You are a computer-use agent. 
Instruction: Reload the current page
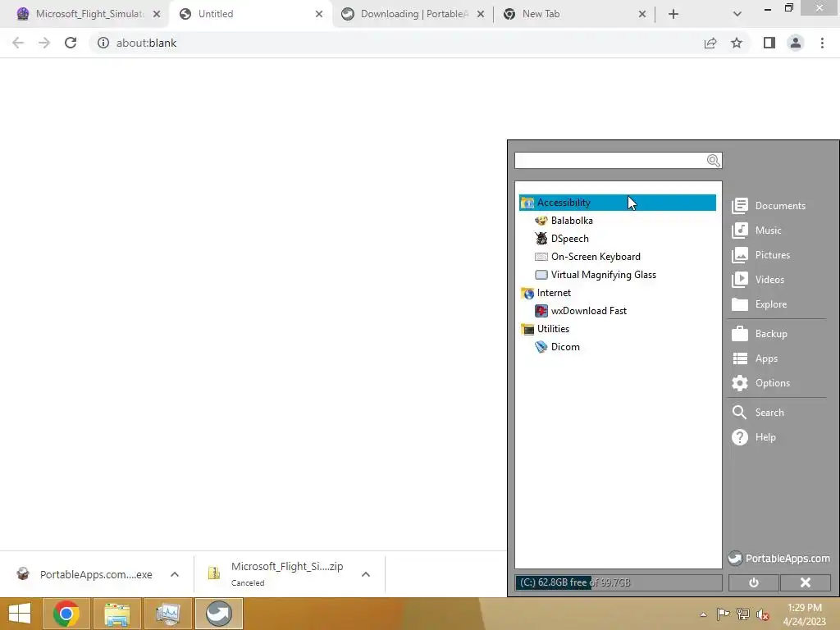[71, 43]
